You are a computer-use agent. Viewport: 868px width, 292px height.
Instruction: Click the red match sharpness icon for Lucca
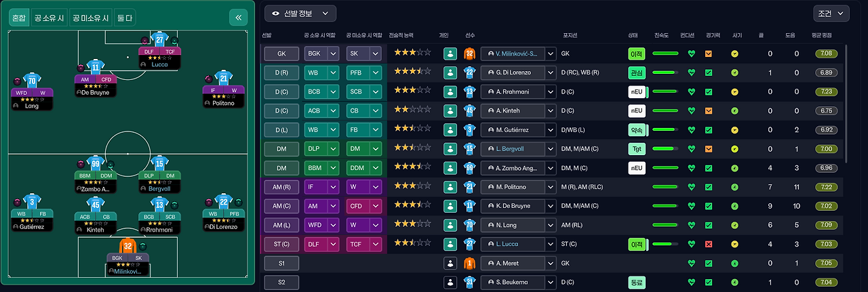pos(709,243)
